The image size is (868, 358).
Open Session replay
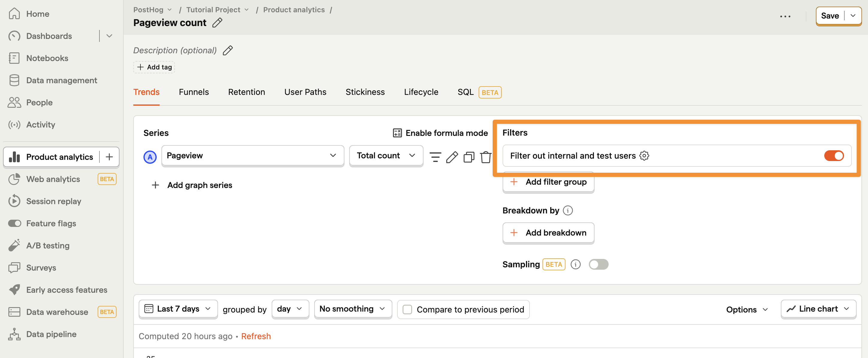point(54,201)
